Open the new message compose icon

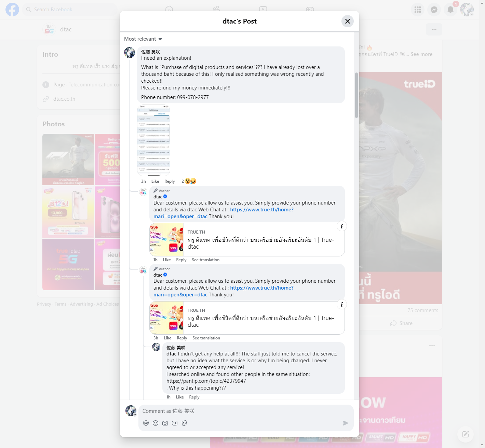pyautogui.click(x=466, y=434)
